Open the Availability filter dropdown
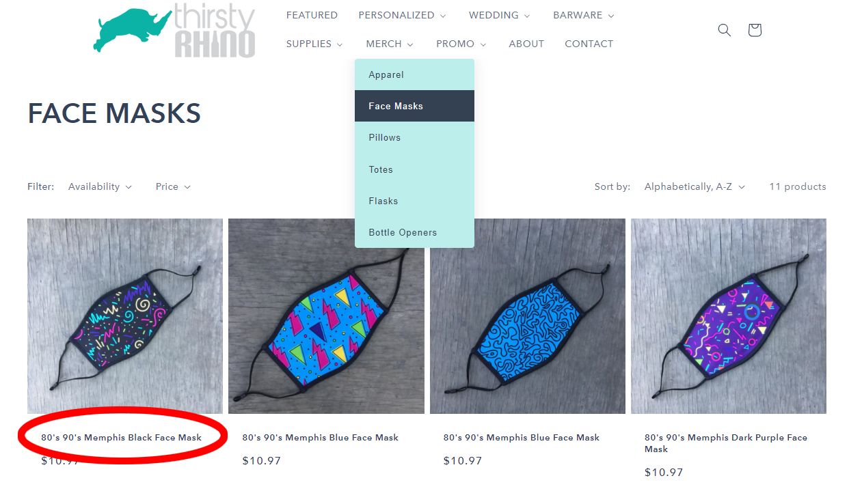849x504 pixels. pos(100,186)
